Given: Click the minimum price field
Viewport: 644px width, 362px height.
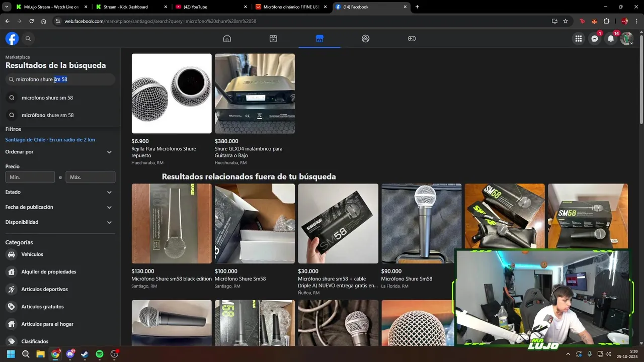Looking at the screenshot, I should (x=30, y=177).
